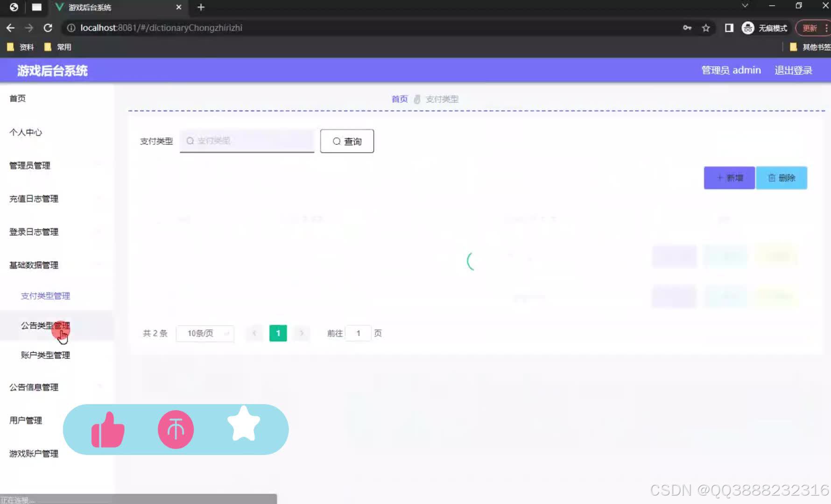Click the browser back arrow
The width and height of the screenshot is (831, 504).
[10, 28]
